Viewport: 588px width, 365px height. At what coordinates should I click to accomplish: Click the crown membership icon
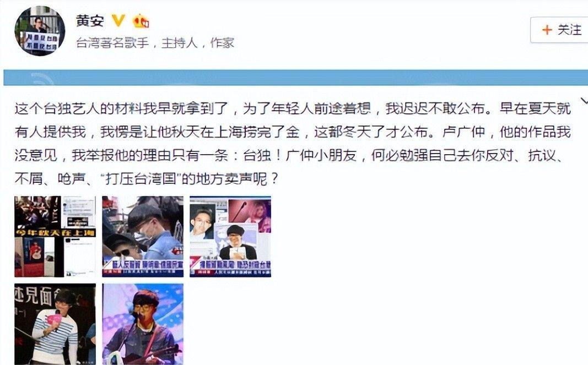(141, 20)
